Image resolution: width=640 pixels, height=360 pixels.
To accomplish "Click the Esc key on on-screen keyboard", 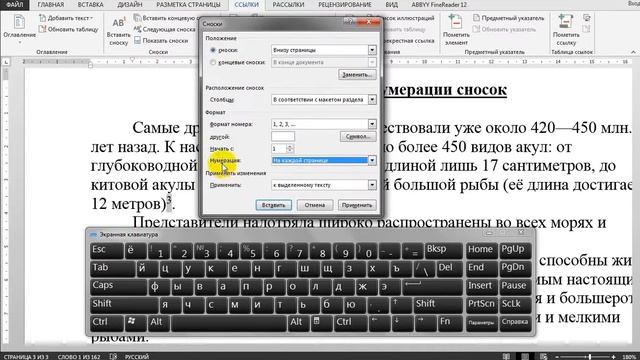I will click(106, 251).
